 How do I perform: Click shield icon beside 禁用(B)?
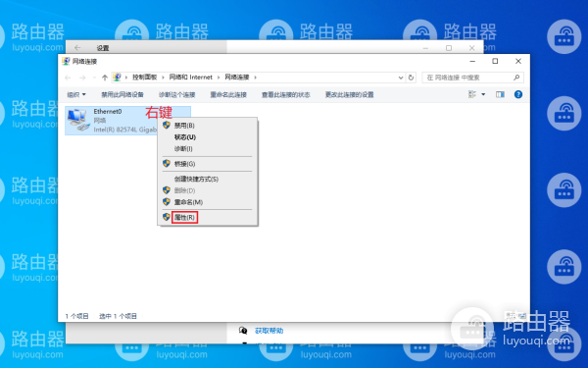pos(167,125)
